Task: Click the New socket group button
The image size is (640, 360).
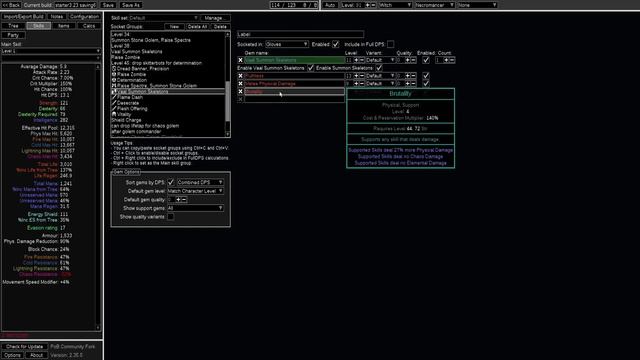Action: pos(174,27)
